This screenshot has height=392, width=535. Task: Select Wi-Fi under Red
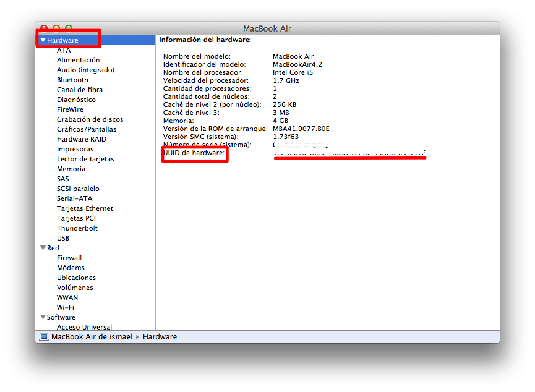66,307
